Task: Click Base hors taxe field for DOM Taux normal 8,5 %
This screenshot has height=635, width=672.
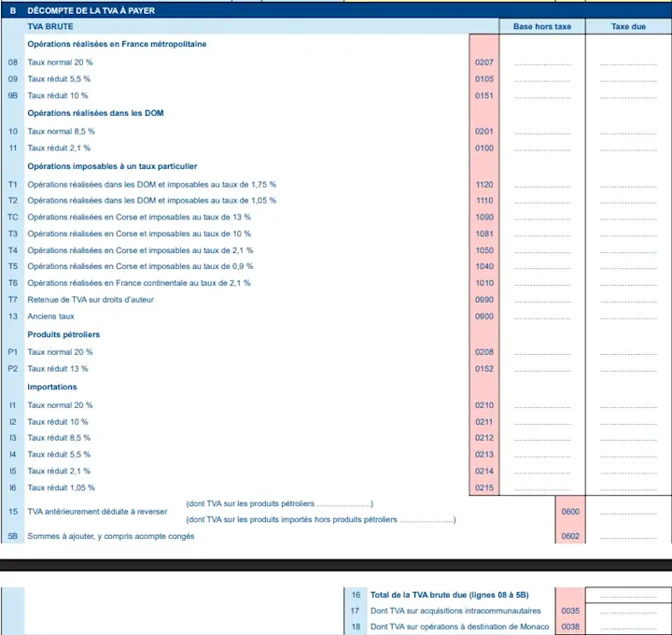Action: tap(542, 132)
